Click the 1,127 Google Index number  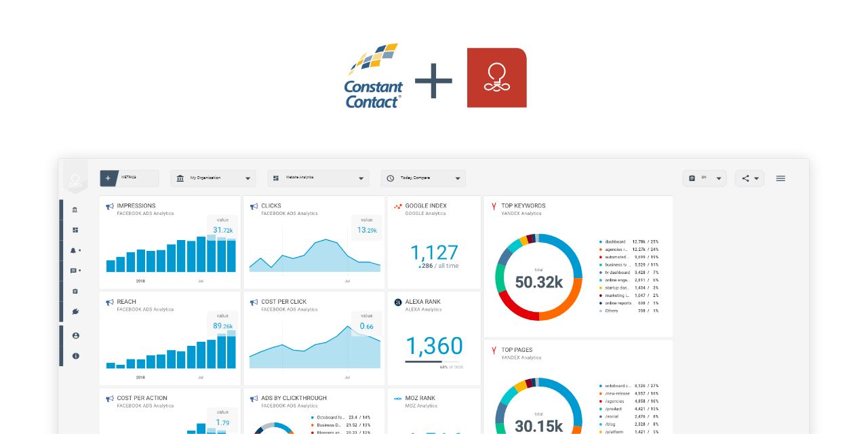434,252
